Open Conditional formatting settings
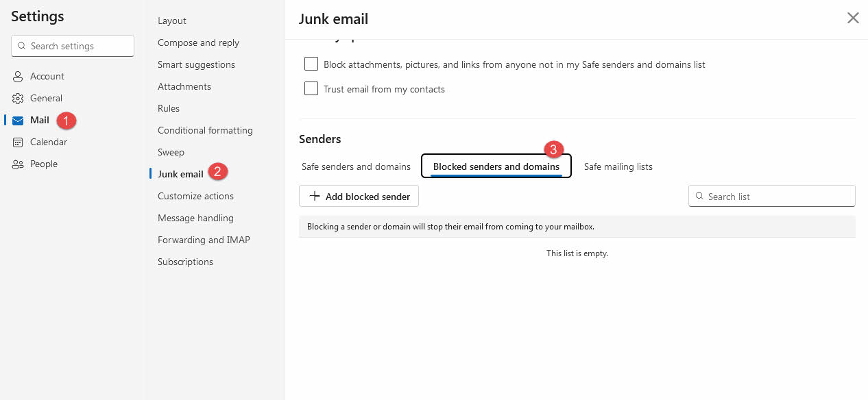868x400 pixels. point(205,130)
